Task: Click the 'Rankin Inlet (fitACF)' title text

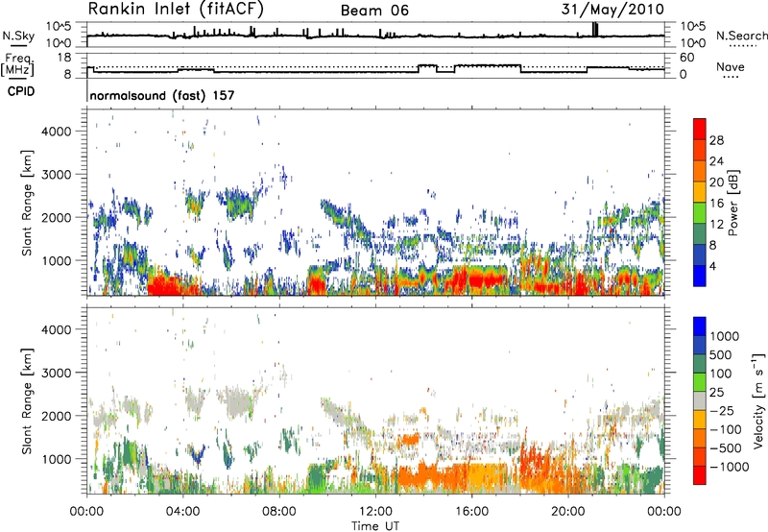Action: 176,10
